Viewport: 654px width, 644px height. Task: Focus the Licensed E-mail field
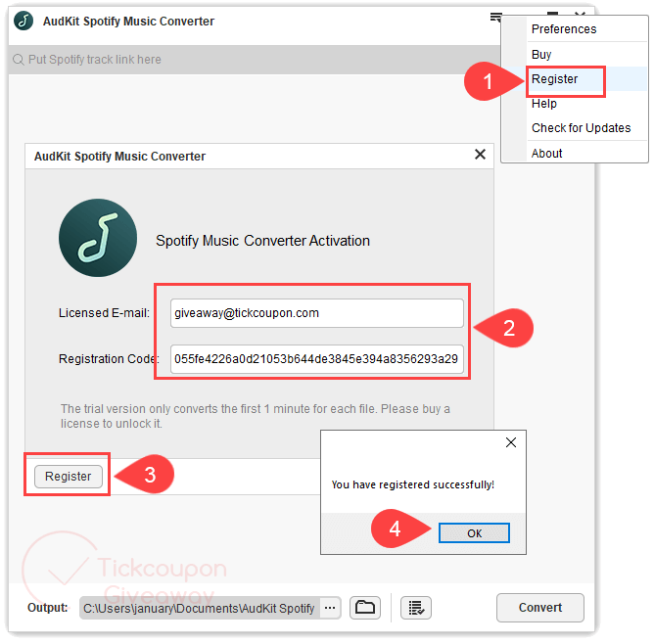coord(317,313)
